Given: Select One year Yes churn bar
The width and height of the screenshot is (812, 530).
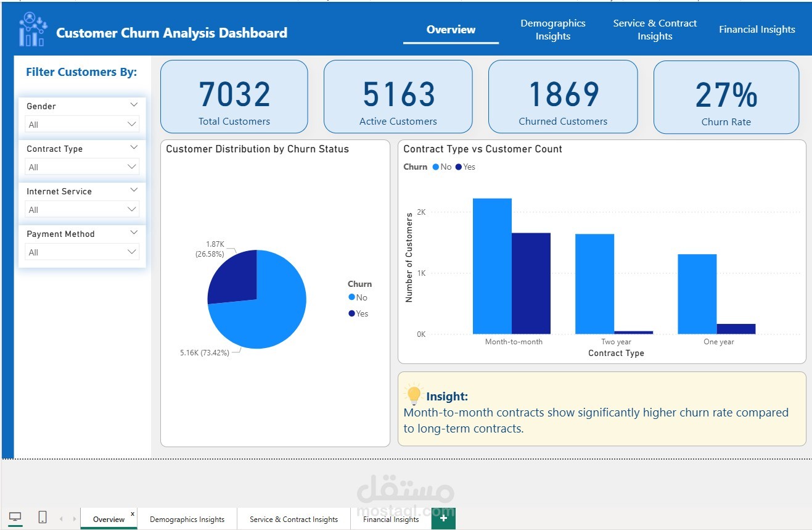Looking at the screenshot, I should tap(736, 329).
